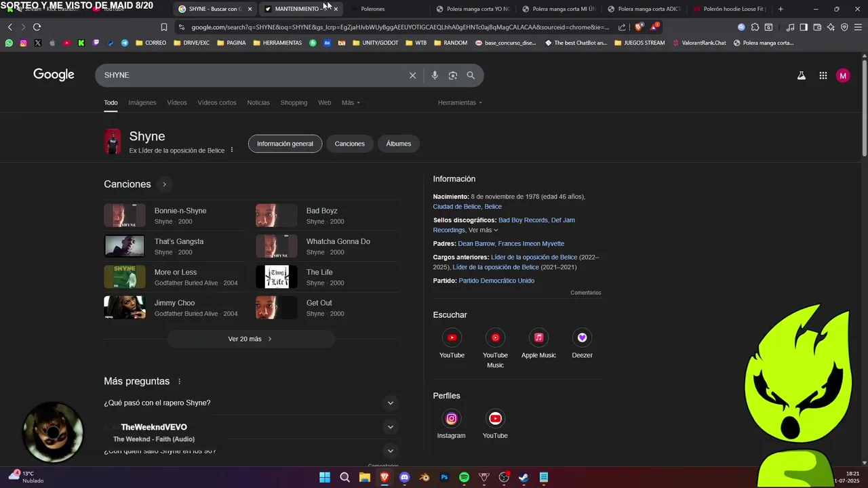Send Comentarios on Información panel

(586, 293)
